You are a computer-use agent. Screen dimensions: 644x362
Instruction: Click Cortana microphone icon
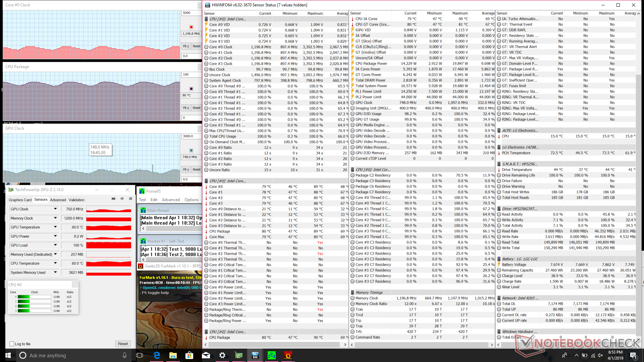124,355
